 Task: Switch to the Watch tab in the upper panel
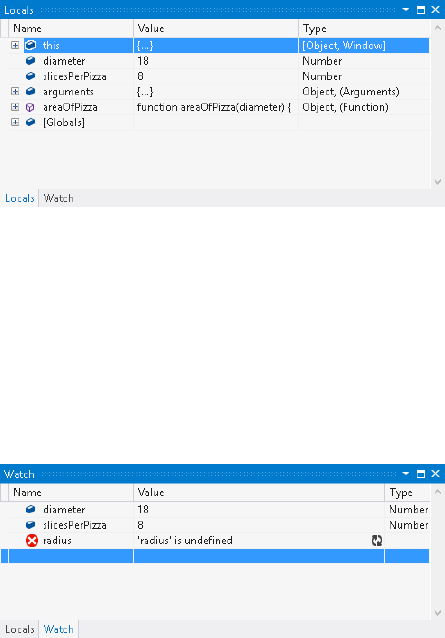(59, 198)
